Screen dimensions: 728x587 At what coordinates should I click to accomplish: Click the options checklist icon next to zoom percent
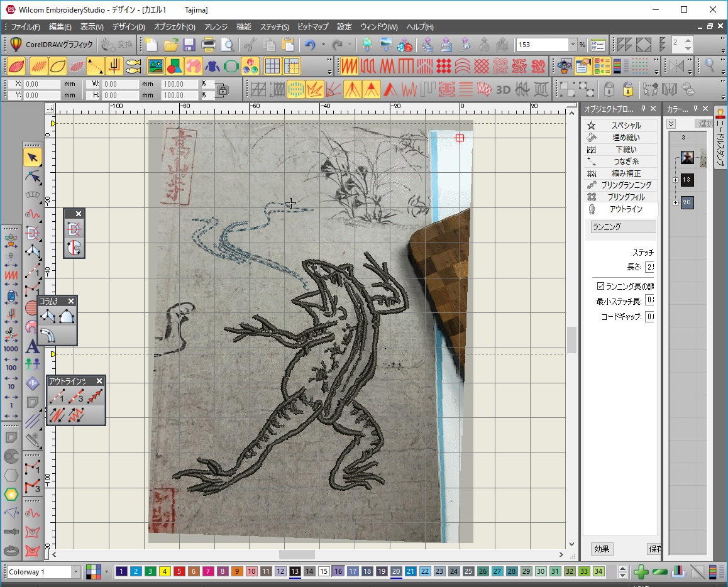(x=598, y=45)
